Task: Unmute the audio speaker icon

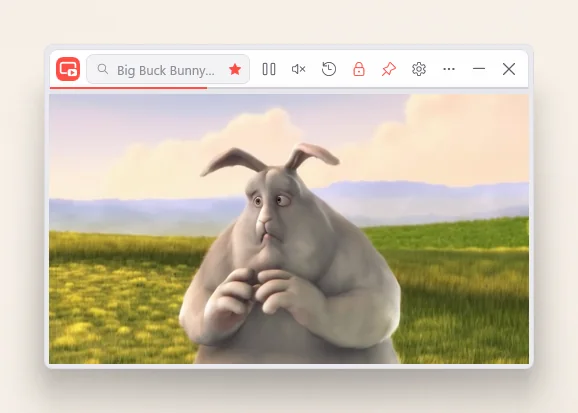Action: click(x=299, y=69)
